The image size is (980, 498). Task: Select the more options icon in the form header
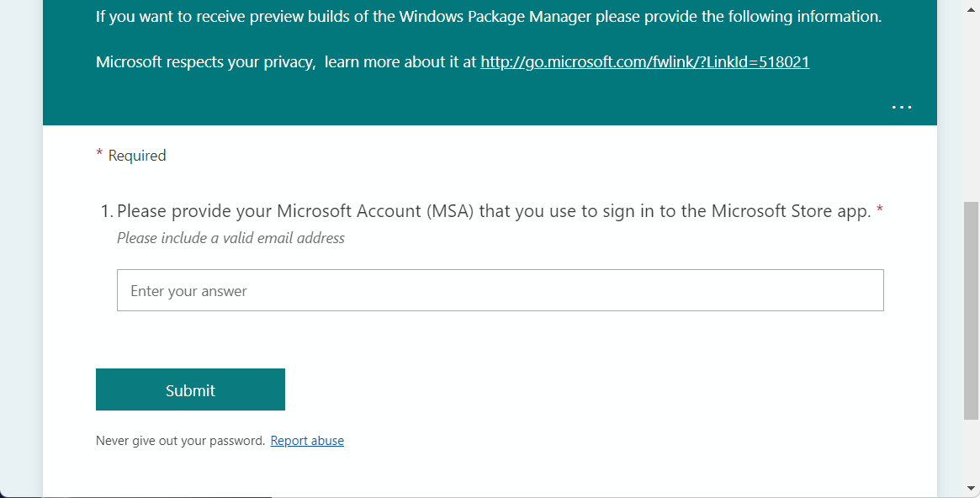tap(901, 106)
